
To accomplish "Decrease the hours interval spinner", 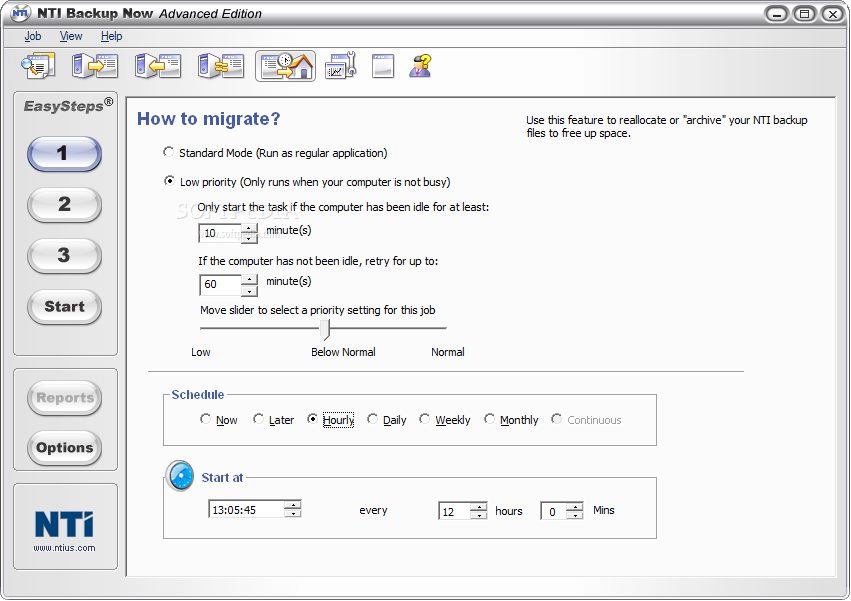I will [478, 515].
